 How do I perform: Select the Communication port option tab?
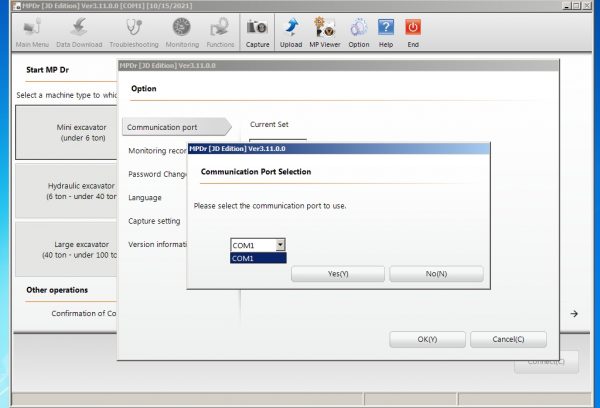coord(177,127)
